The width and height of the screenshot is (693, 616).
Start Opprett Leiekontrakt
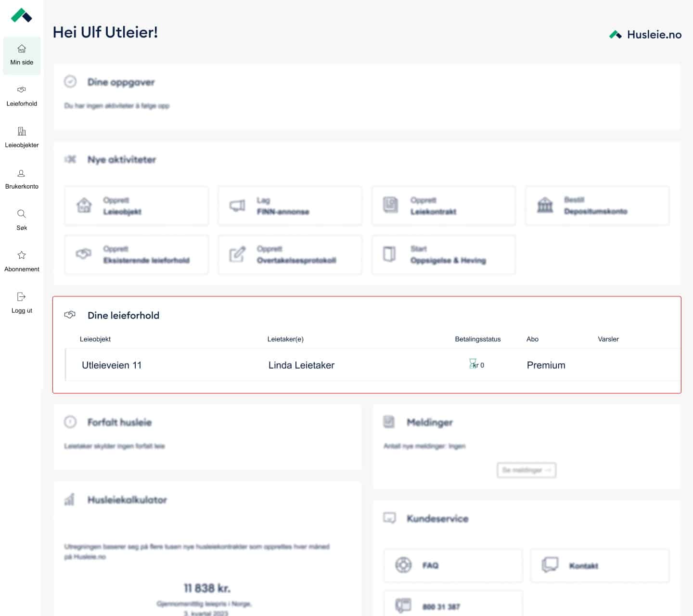pos(443,206)
